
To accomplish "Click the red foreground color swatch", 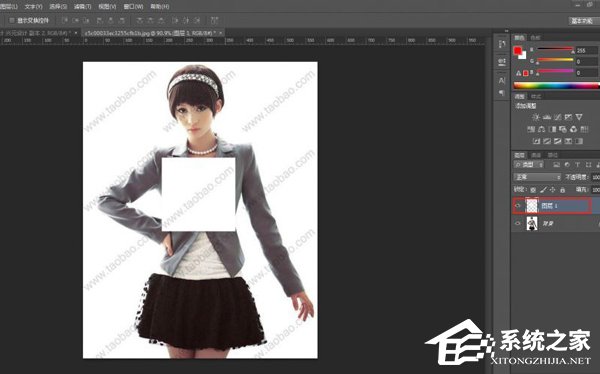I will coord(518,50).
